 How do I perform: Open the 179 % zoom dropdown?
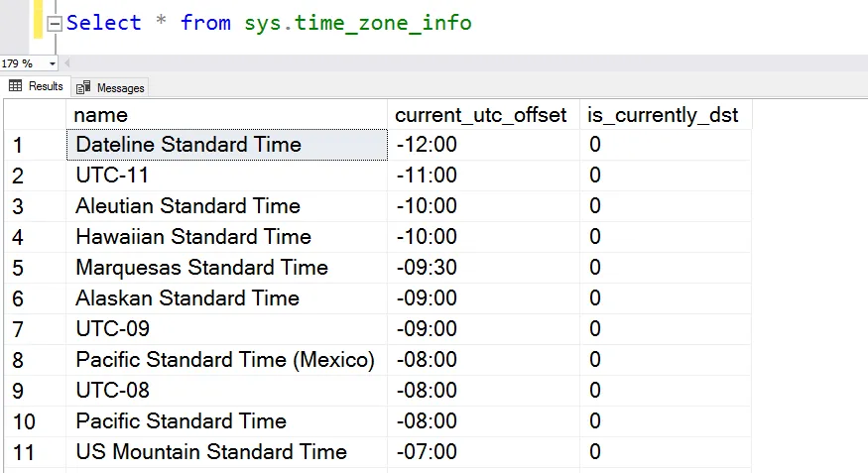click(52, 63)
